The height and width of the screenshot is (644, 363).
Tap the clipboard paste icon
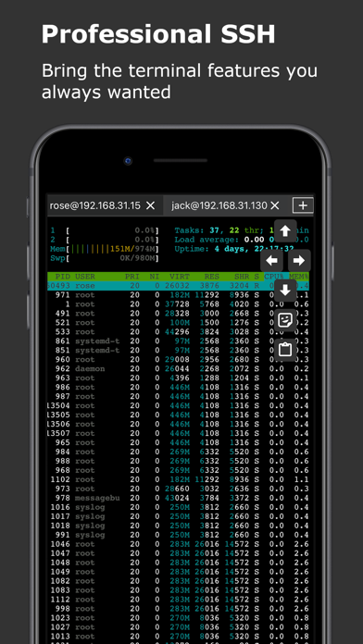coord(285,350)
